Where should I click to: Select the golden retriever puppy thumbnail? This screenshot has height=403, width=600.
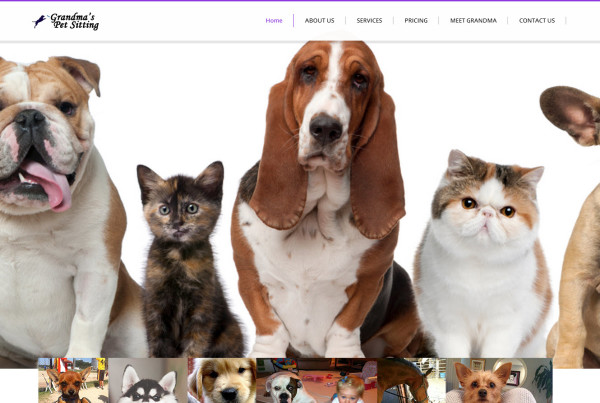coord(224,381)
